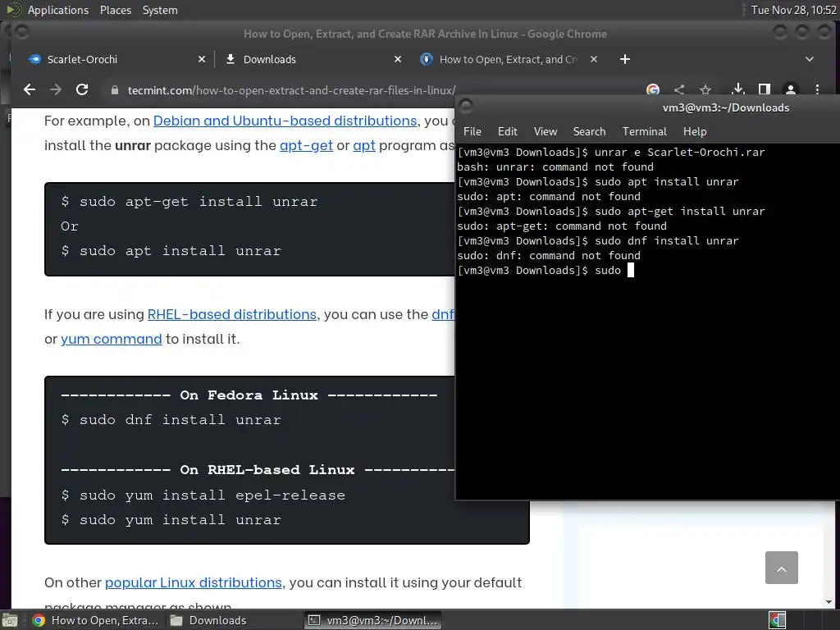This screenshot has height=630, width=840.
Task: Bookmark this page with the star icon
Action: (x=705, y=89)
